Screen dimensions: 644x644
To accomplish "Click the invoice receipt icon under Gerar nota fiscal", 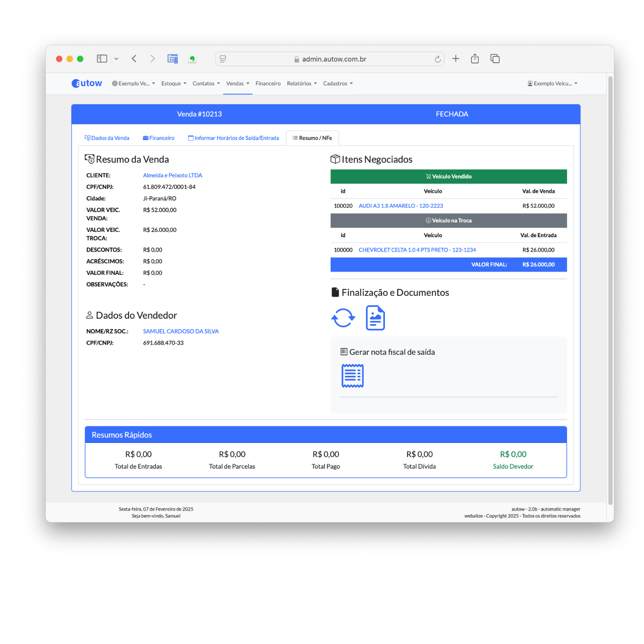I will point(352,376).
